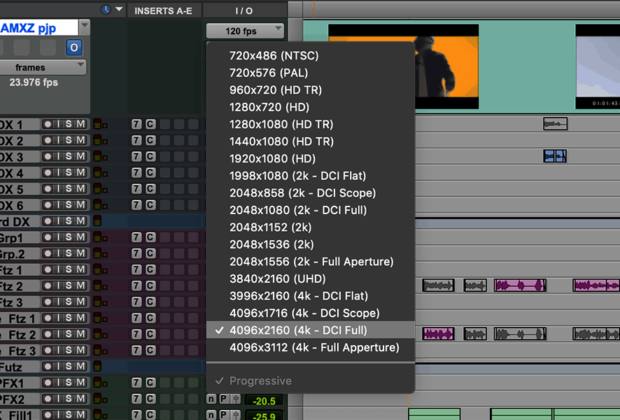
Task: Click record enable on DX 1 track
Action: 46,125
